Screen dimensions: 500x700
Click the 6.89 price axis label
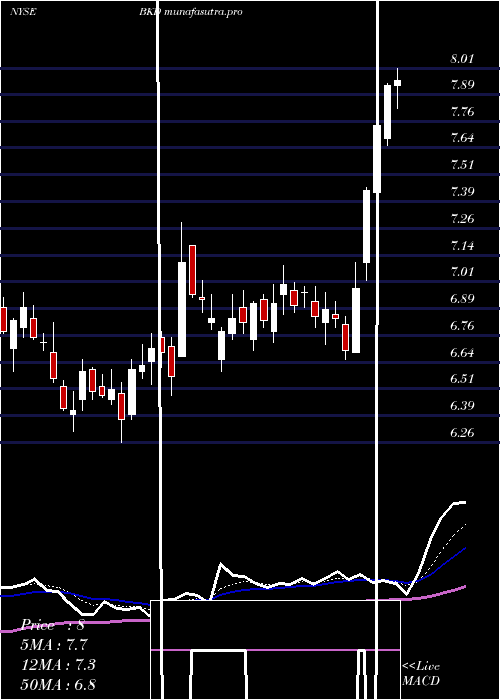click(x=462, y=299)
